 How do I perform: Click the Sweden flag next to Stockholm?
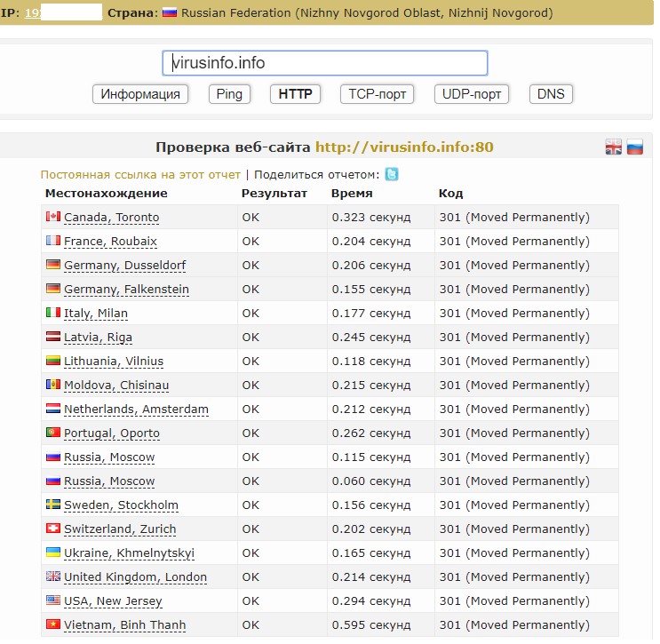[53, 505]
